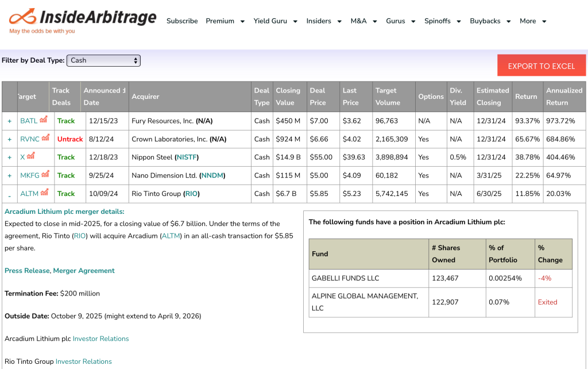Screen dimensions: 588x369
Task: Open the RIO ticker link in table
Action: (191, 194)
